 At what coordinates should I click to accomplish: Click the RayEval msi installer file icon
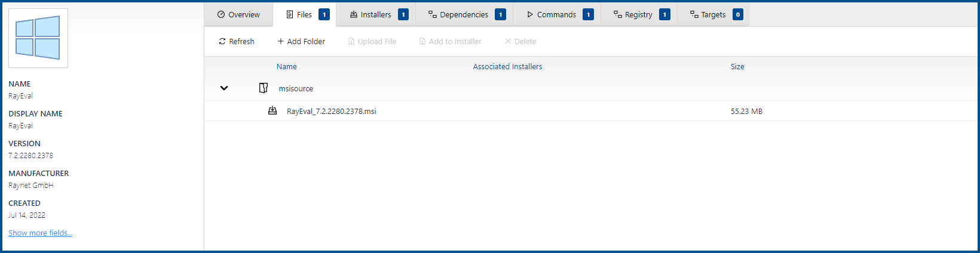tap(272, 111)
